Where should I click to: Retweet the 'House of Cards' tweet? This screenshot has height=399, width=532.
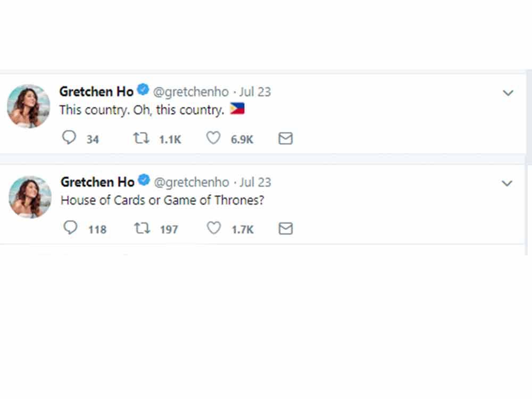[x=142, y=228]
